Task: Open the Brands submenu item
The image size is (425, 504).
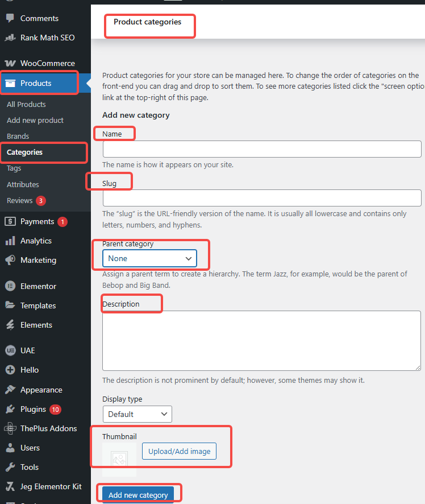Action: tap(18, 137)
